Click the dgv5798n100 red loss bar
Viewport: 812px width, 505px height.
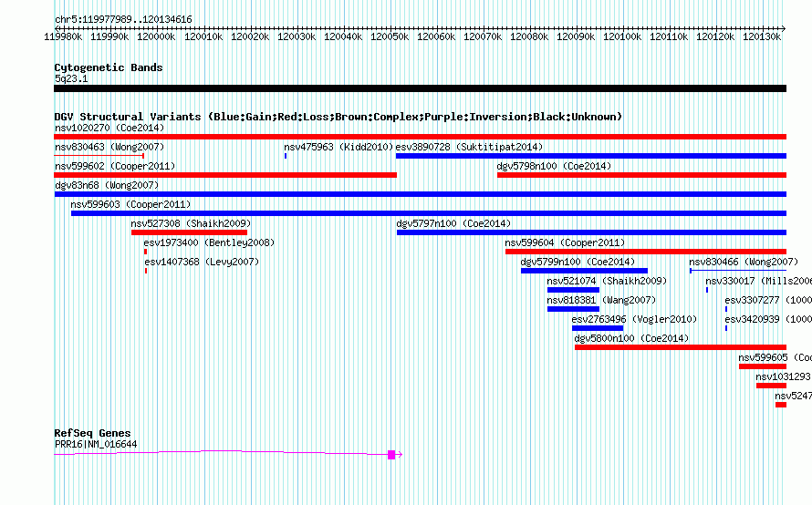(x=641, y=175)
